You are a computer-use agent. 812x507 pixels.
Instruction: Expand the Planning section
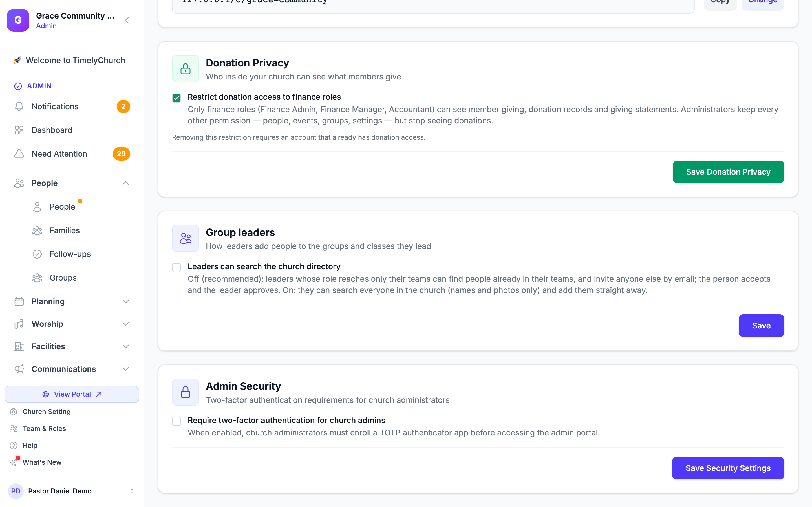(72, 301)
